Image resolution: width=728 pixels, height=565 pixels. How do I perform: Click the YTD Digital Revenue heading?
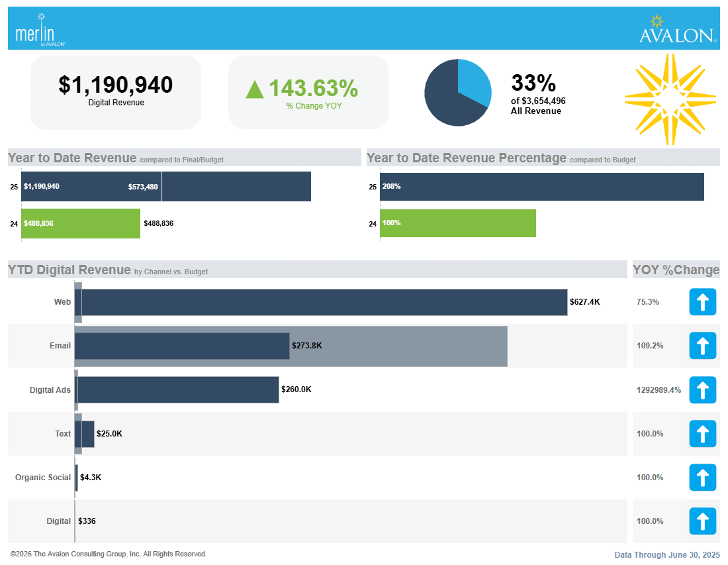69,270
